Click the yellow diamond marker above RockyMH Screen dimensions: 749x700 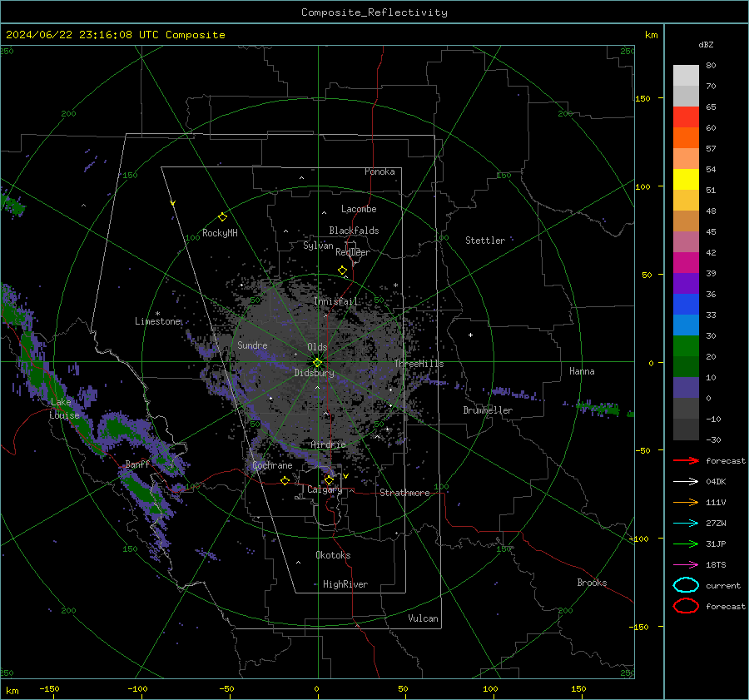pyautogui.click(x=222, y=217)
